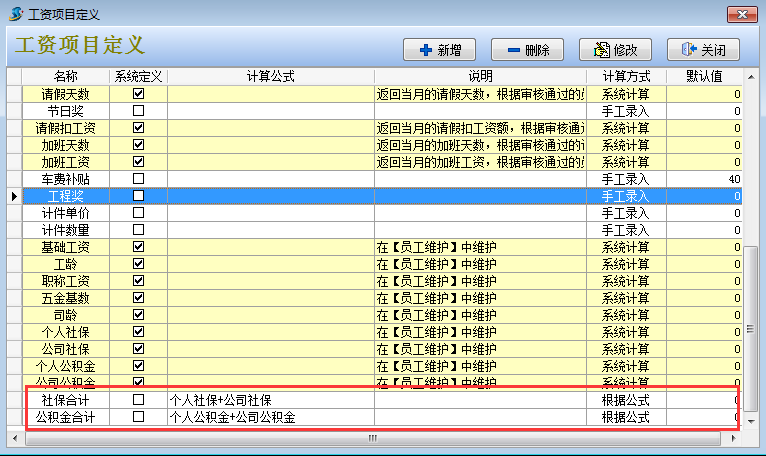Click the vertical scrollbar up arrow
766x456 pixels.
pyautogui.click(x=749, y=76)
